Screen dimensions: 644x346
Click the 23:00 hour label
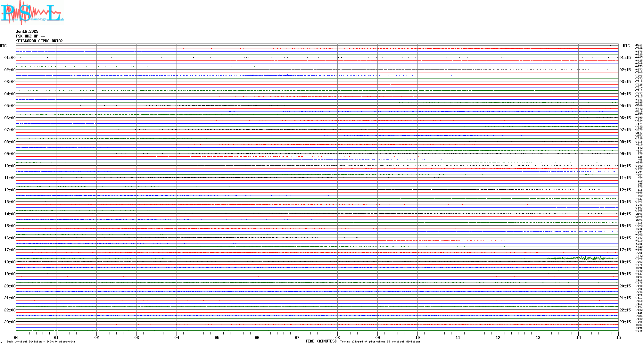[x=10, y=322]
